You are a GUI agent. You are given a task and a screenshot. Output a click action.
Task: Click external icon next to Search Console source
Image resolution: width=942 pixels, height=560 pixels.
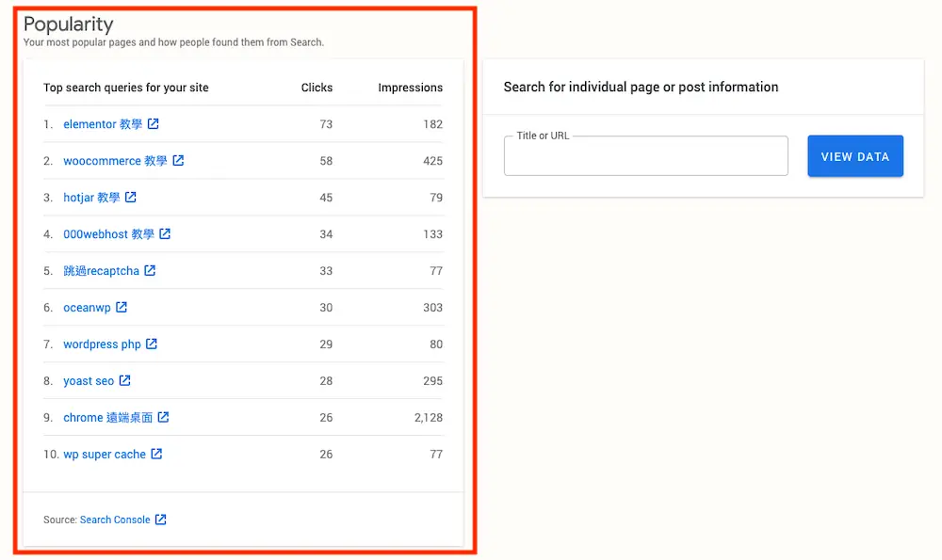click(160, 520)
